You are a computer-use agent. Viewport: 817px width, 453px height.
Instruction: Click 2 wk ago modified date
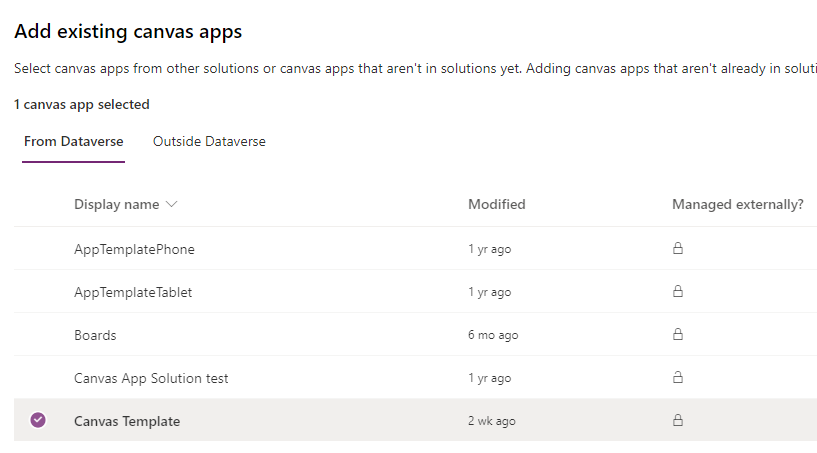tap(492, 421)
